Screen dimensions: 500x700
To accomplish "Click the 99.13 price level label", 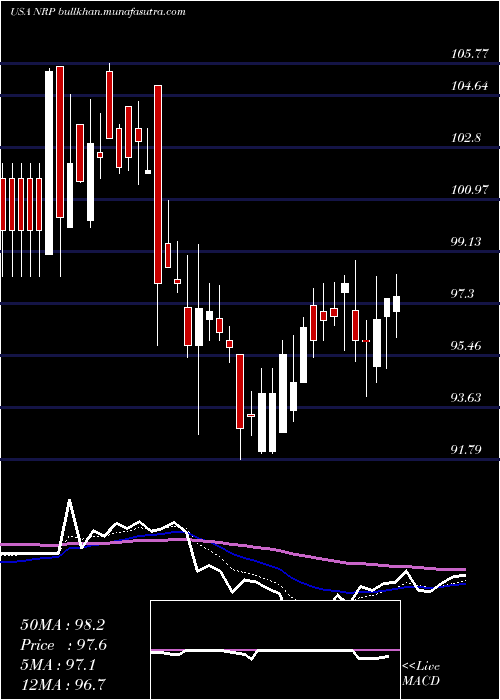I will click(466, 242).
